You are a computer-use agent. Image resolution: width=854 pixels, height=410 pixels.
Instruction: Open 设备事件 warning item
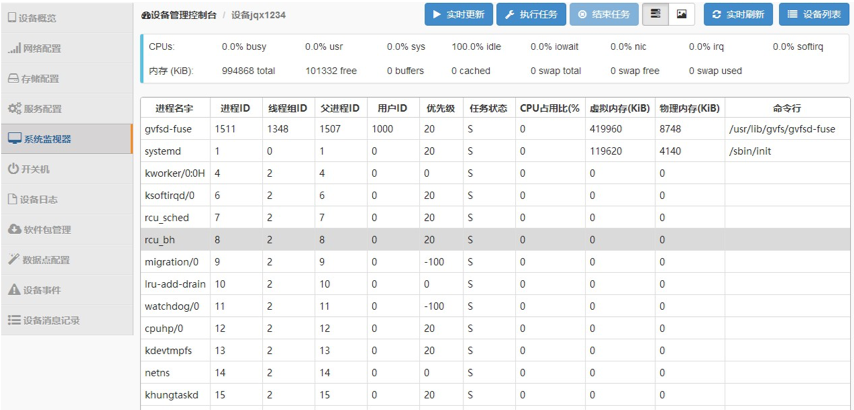point(66,290)
